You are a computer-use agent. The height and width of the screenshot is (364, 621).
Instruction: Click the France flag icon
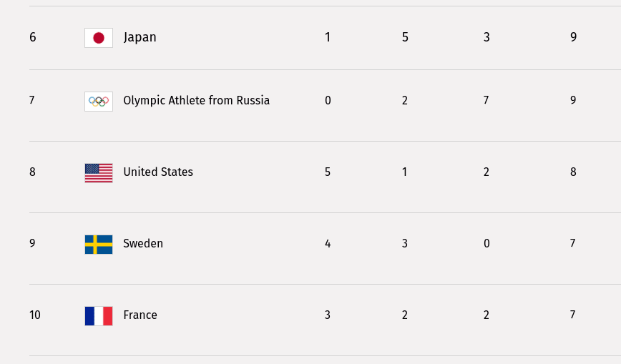pyautogui.click(x=99, y=315)
